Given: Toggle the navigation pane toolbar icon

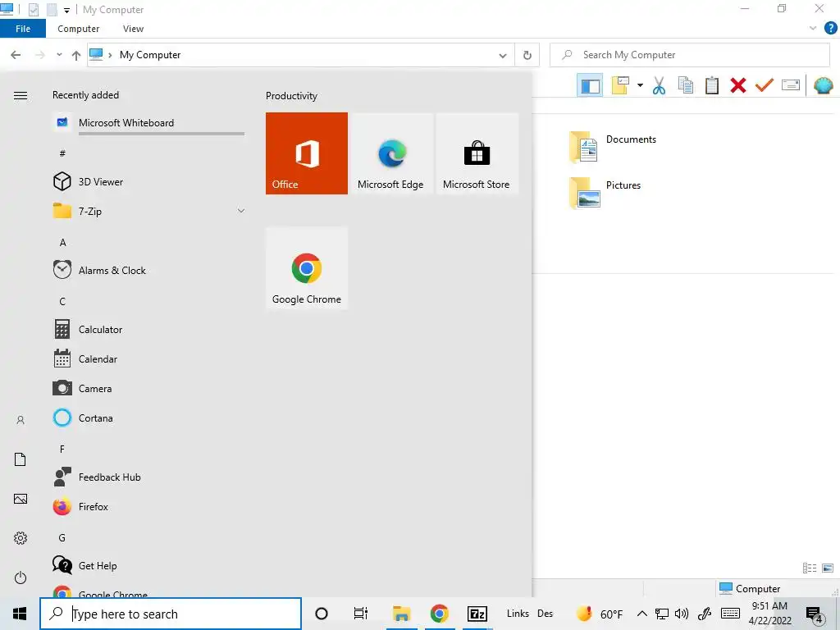Looking at the screenshot, I should pyautogui.click(x=590, y=85).
